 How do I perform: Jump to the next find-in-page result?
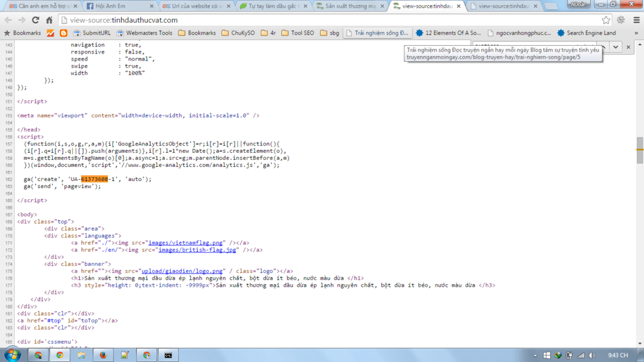tap(615, 47)
